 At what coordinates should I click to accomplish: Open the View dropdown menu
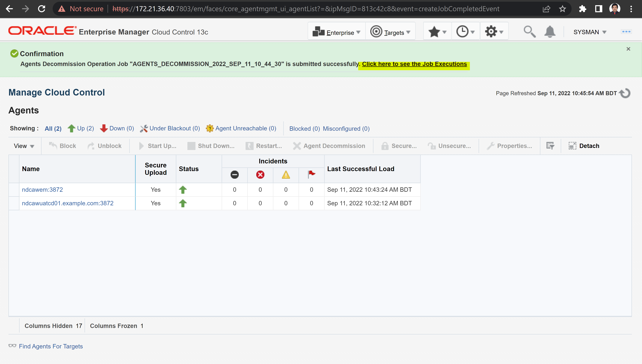24,146
